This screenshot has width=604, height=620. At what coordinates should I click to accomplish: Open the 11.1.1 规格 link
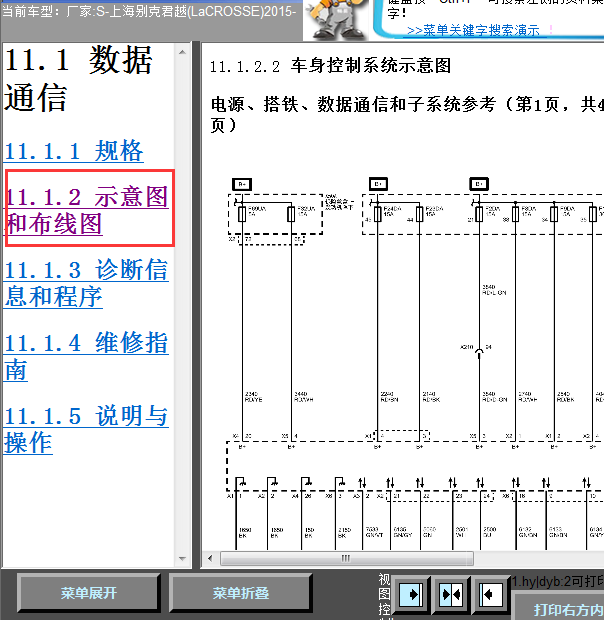click(74, 151)
